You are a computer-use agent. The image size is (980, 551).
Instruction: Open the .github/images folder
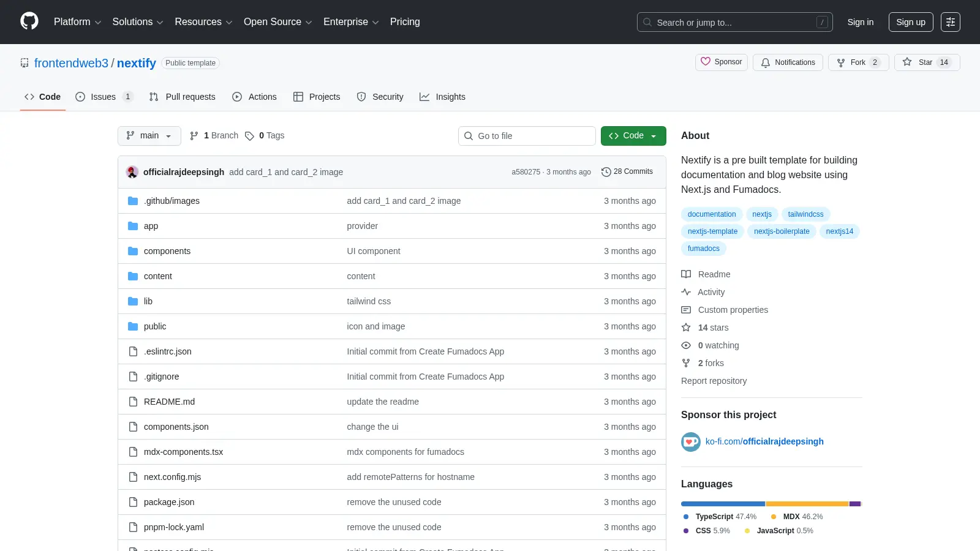click(171, 201)
